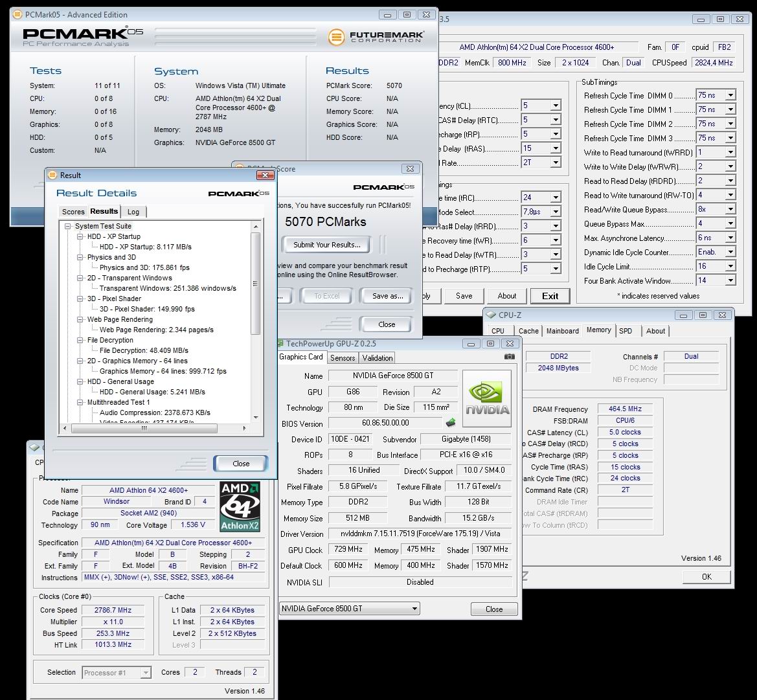The width and height of the screenshot is (757, 700).
Task: Collapse the 3D - Pixel Shader node
Action: point(80,299)
